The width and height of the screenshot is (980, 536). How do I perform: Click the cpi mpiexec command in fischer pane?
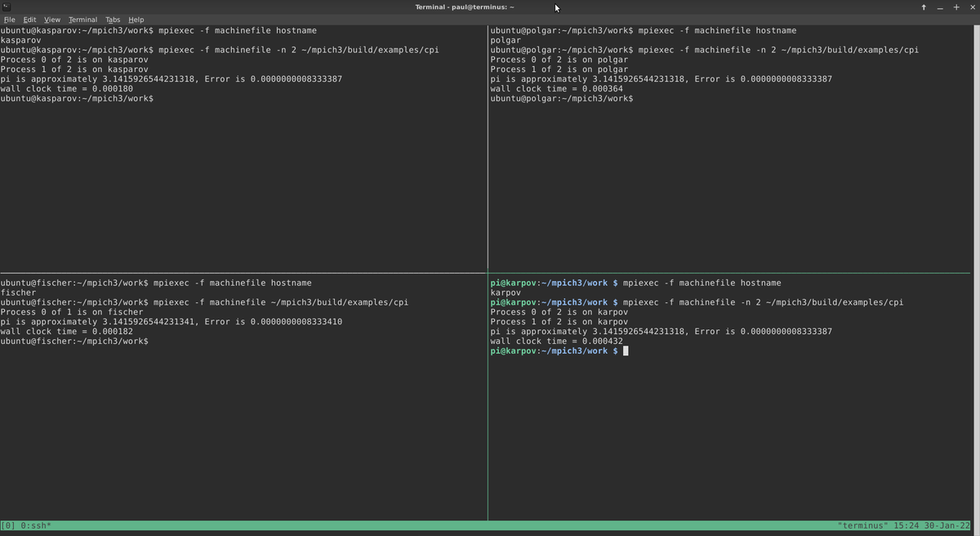(x=281, y=302)
